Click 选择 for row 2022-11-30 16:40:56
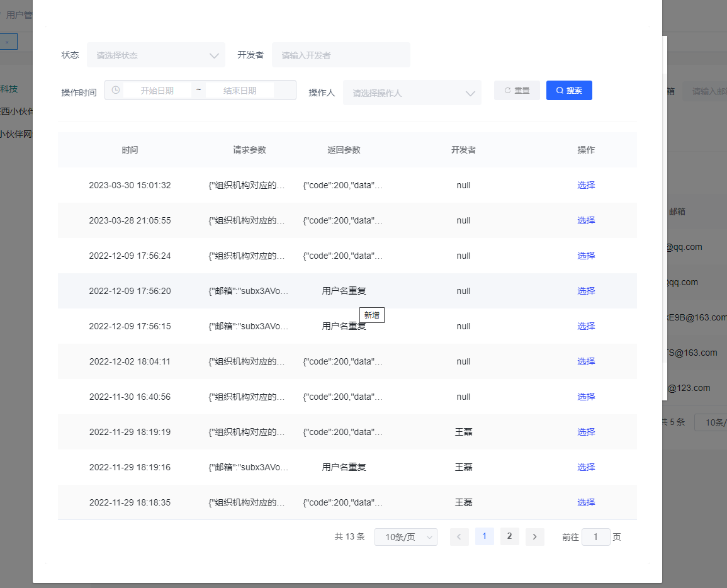The height and width of the screenshot is (588, 727). [586, 397]
